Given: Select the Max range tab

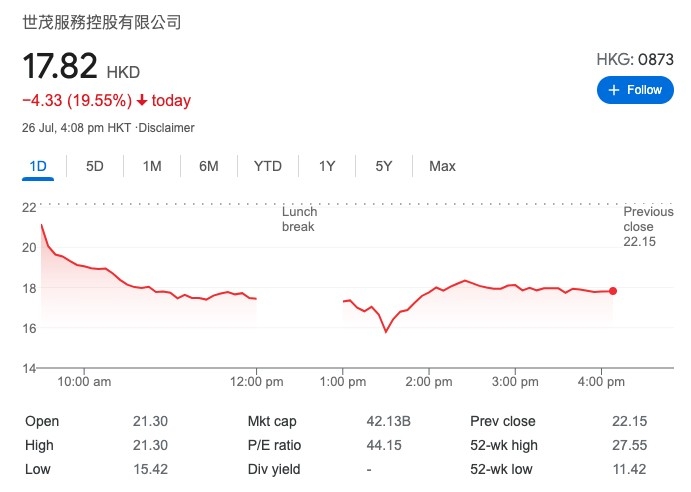Looking at the screenshot, I should (442, 166).
